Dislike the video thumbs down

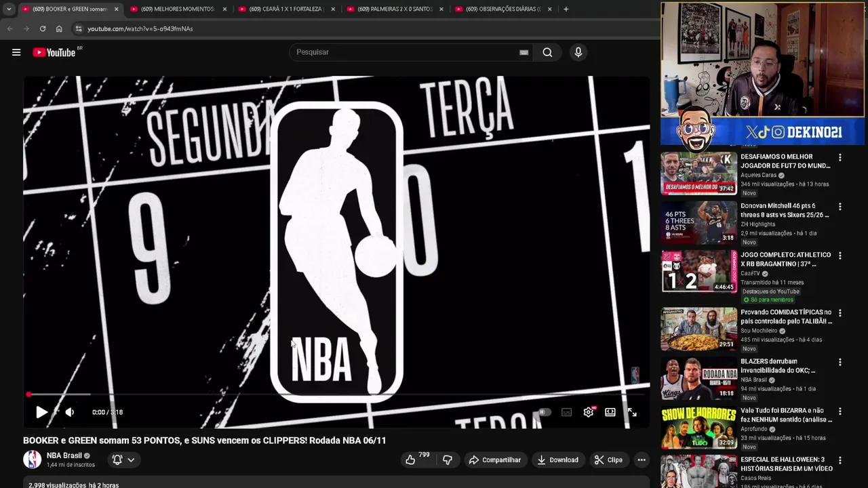448,460
